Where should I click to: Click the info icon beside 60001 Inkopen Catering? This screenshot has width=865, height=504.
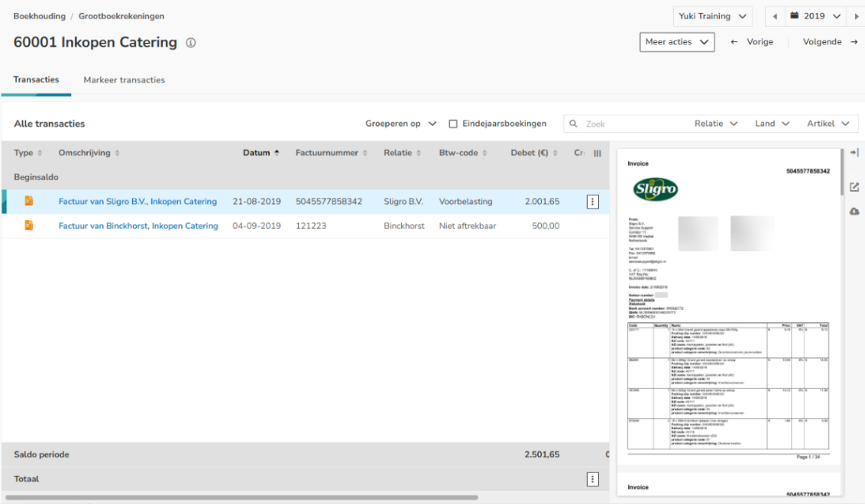[191, 43]
